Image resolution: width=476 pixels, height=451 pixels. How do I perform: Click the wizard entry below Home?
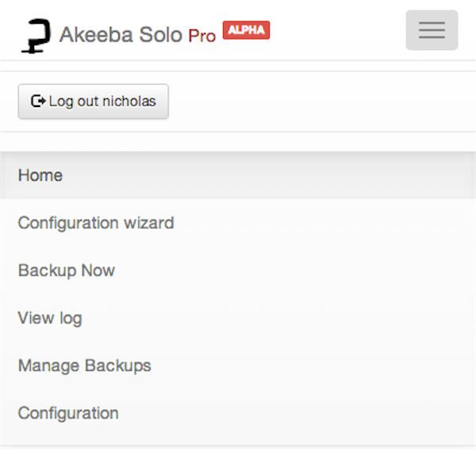(x=96, y=224)
